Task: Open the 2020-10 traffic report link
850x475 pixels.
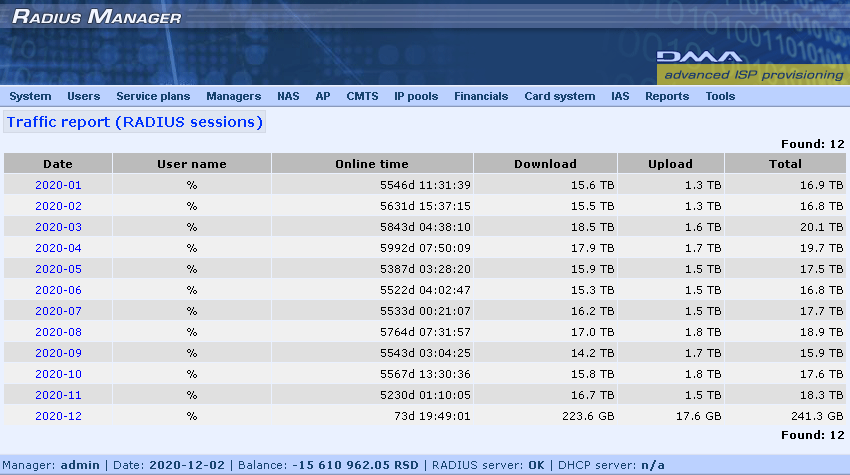Action: click(x=58, y=374)
